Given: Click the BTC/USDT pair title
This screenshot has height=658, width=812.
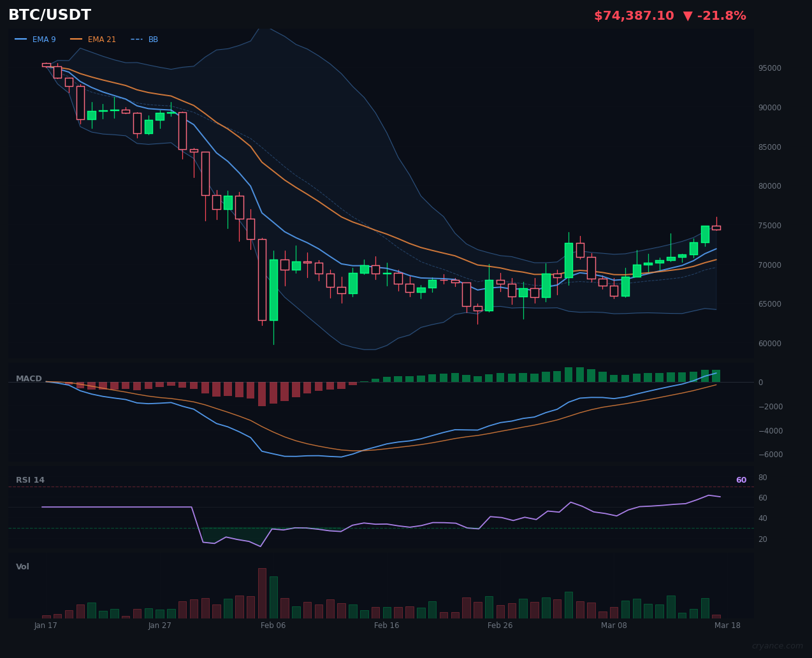Looking at the screenshot, I should (x=49, y=15).
